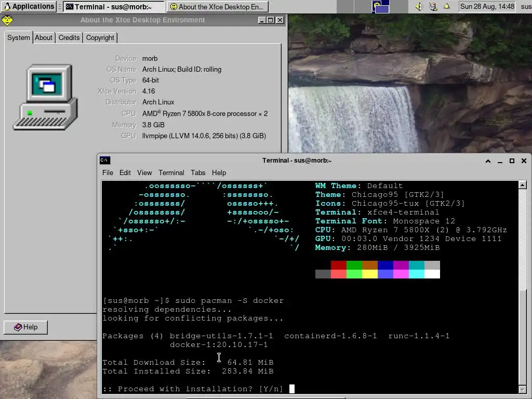The width and height of the screenshot is (532, 399).
Task: Close the Terminal window
Action: coord(524,161)
